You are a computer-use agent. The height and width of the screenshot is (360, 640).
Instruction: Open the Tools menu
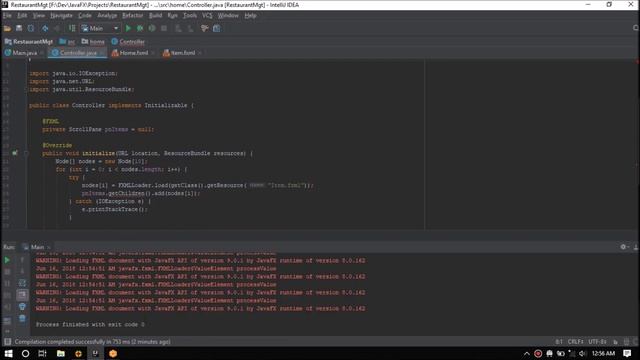pyautogui.click(x=190, y=16)
